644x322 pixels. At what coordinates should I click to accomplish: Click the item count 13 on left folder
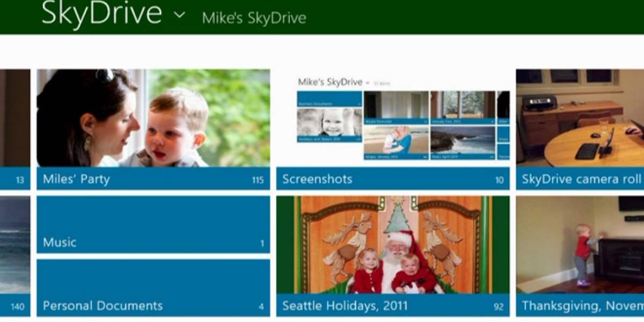[x=20, y=180]
